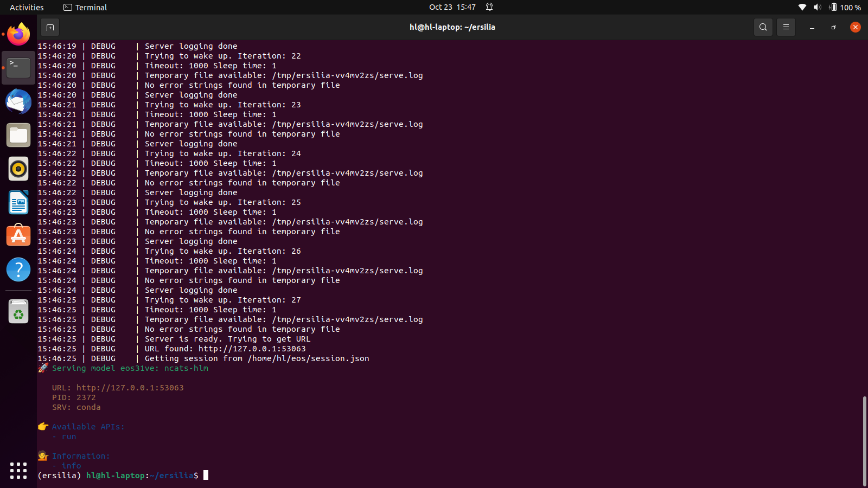Click the Wi-Fi status icon
The image size is (868, 488).
[802, 7]
